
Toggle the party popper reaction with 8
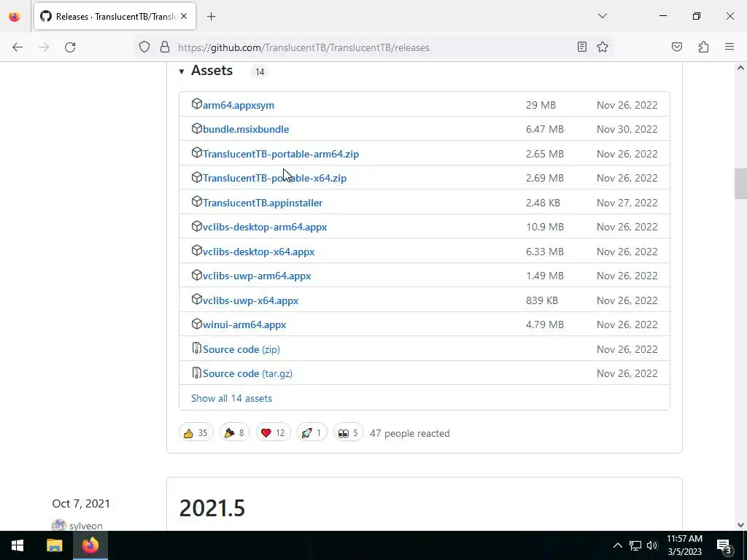(234, 433)
